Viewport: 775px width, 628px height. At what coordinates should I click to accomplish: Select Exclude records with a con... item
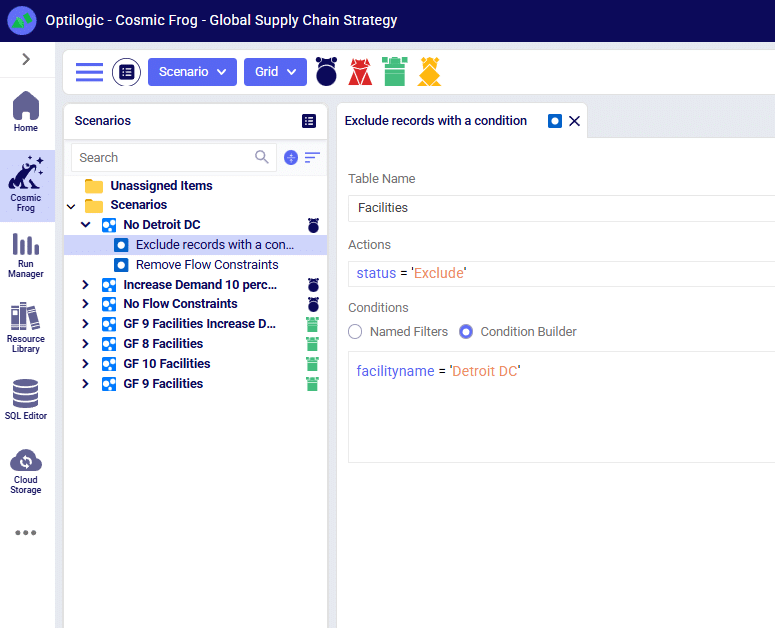pos(196,245)
